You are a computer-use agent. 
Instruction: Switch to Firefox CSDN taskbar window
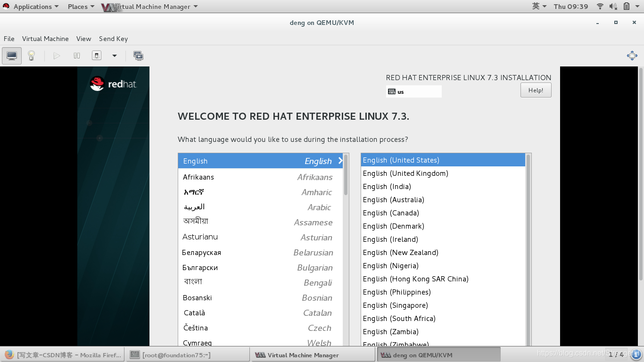point(63,355)
